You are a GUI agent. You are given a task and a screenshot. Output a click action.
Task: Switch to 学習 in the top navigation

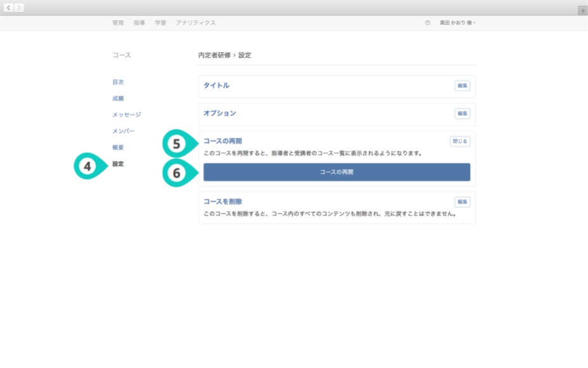click(161, 23)
